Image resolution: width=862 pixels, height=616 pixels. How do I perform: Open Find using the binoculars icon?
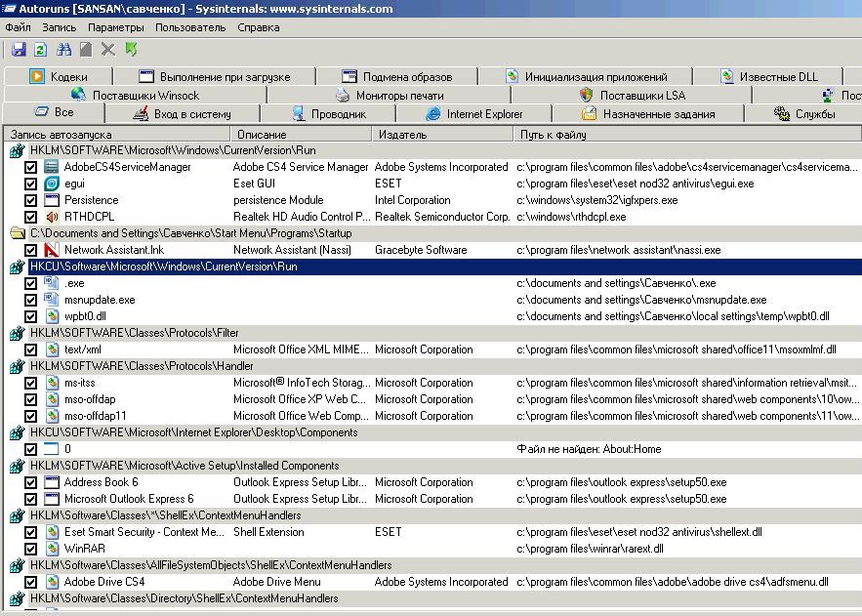coord(63,50)
